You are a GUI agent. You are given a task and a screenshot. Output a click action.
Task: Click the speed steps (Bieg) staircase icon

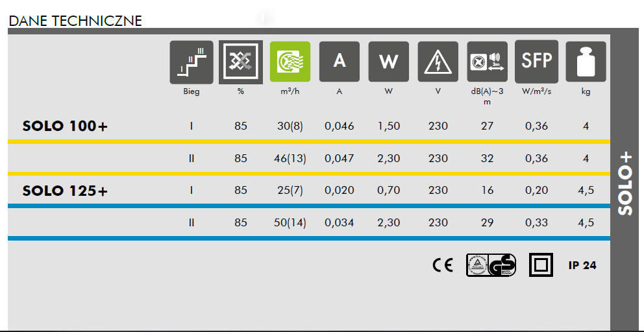pyautogui.click(x=192, y=63)
